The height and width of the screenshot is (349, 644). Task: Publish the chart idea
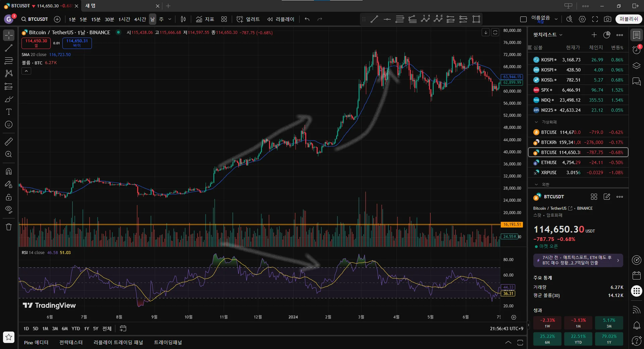[x=629, y=19]
